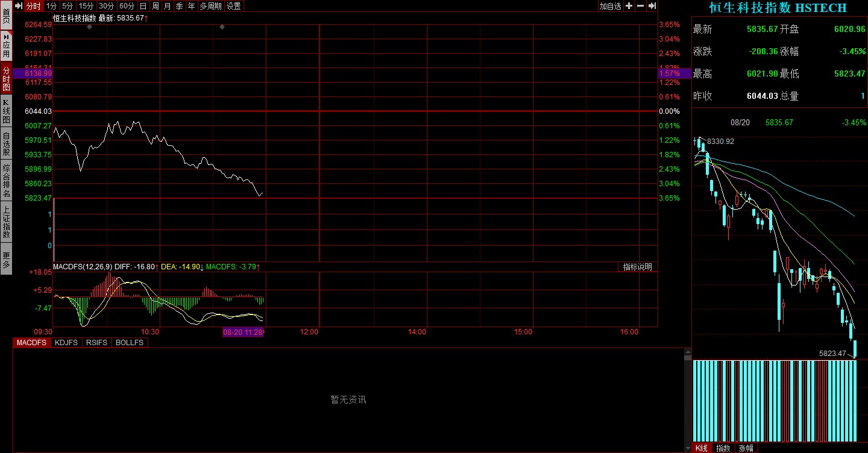Select the 日 daily period
The width and height of the screenshot is (868, 453).
(143, 6)
